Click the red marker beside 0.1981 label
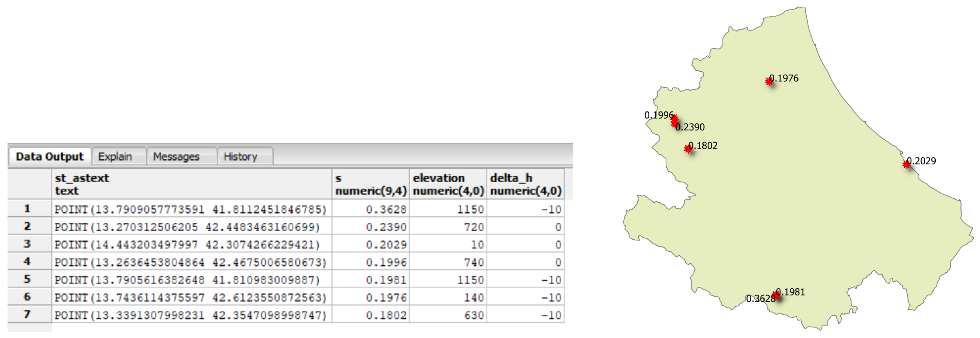Screen dimensions: 980x338 click(x=776, y=295)
